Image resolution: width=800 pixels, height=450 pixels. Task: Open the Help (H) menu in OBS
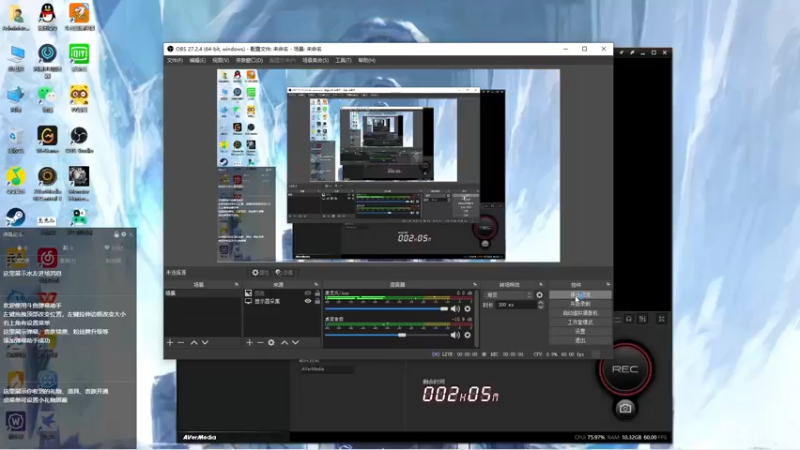click(367, 60)
